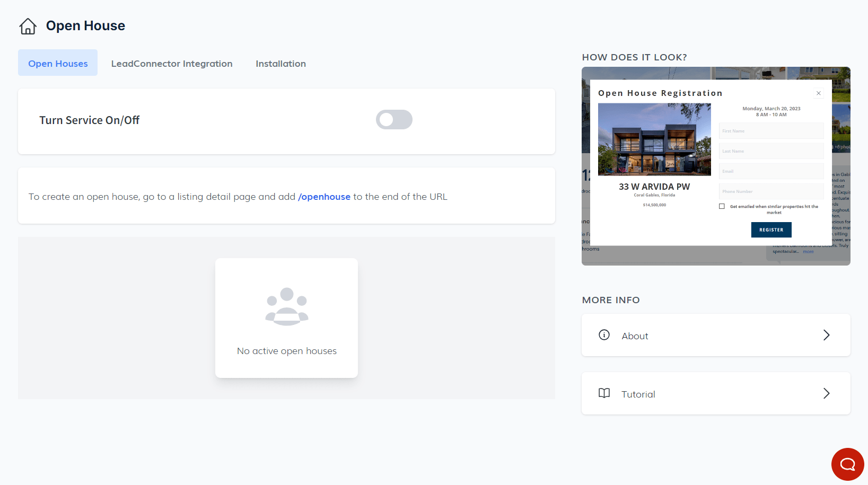Click the Email field in preview

coord(771,171)
